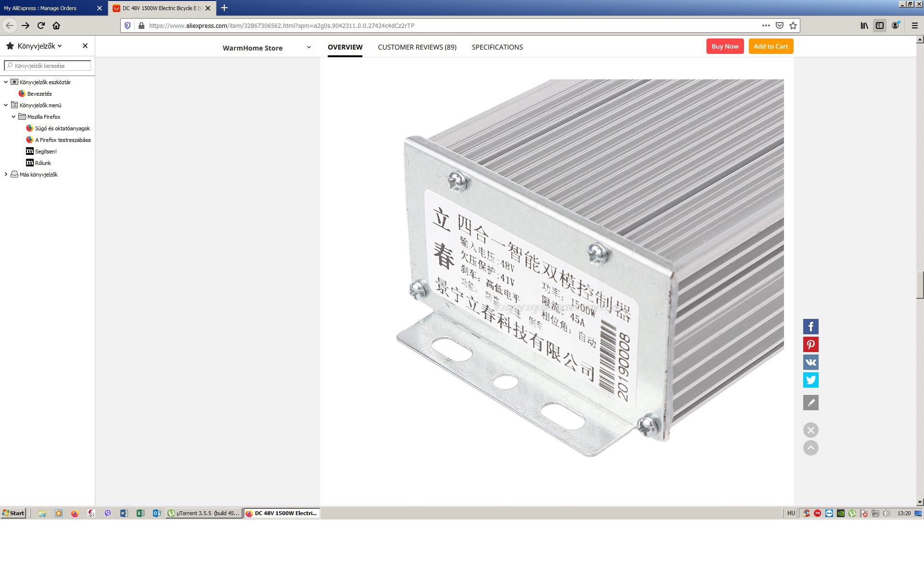The height and width of the screenshot is (582, 924).
Task: Open the Firefox hamburger menu
Action: coord(914,25)
